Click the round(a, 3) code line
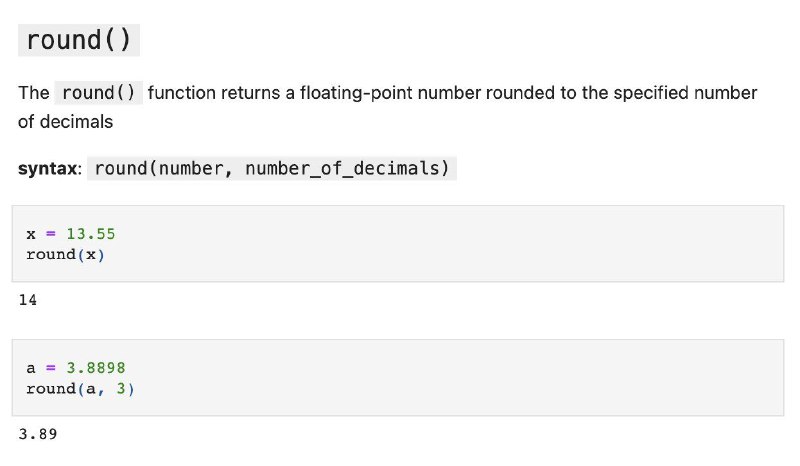This screenshot has width=800, height=466. [x=80, y=389]
